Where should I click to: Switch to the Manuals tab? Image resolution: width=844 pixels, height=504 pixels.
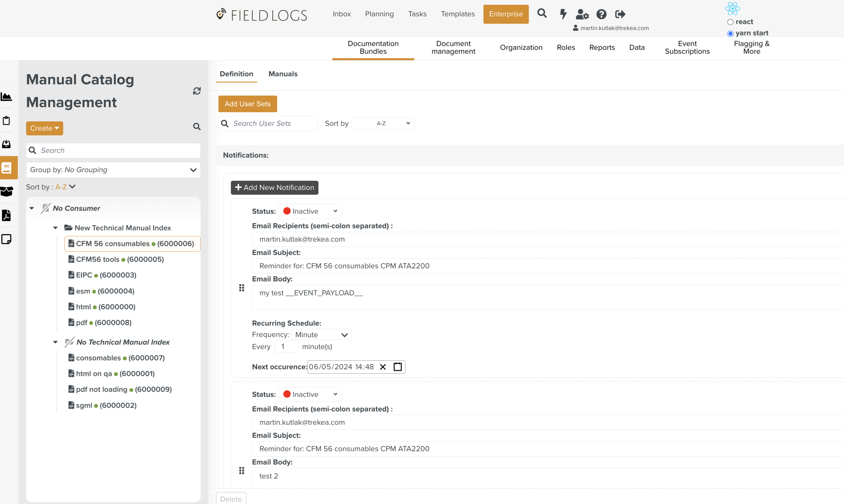(283, 74)
